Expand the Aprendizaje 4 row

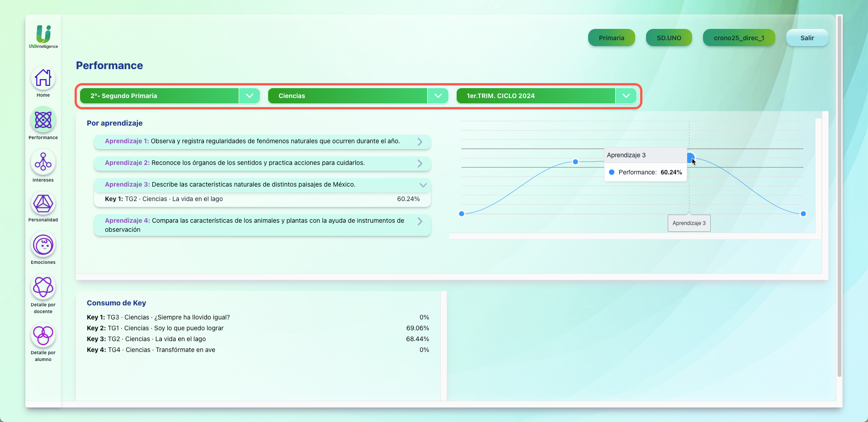click(x=420, y=221)
